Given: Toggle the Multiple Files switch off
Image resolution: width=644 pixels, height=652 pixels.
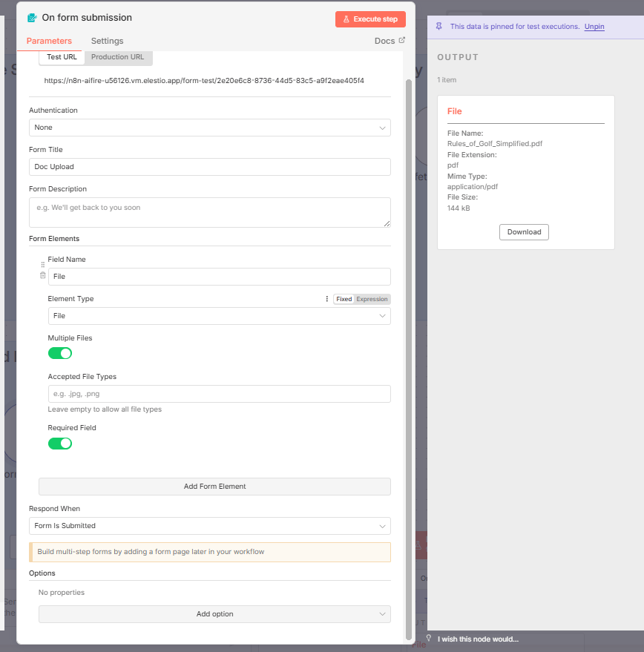Looking at the screenshot, I should pyautogui.click(x=60, y=353).
